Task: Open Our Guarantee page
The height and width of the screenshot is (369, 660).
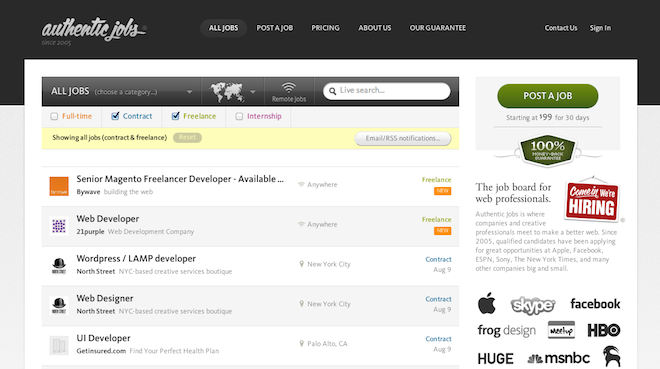Action: click(438, 28)
